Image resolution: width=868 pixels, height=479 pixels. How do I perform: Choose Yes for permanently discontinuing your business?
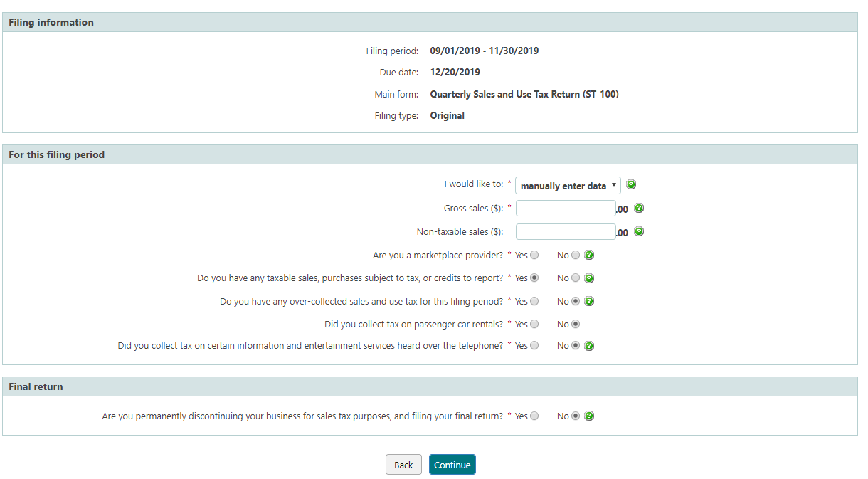[534, 416]
